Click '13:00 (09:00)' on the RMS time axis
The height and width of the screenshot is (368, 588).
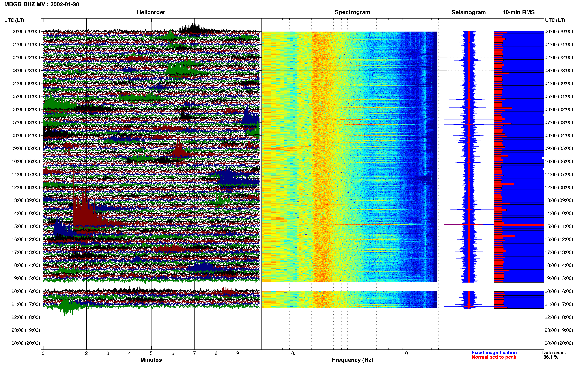point(559,200)
